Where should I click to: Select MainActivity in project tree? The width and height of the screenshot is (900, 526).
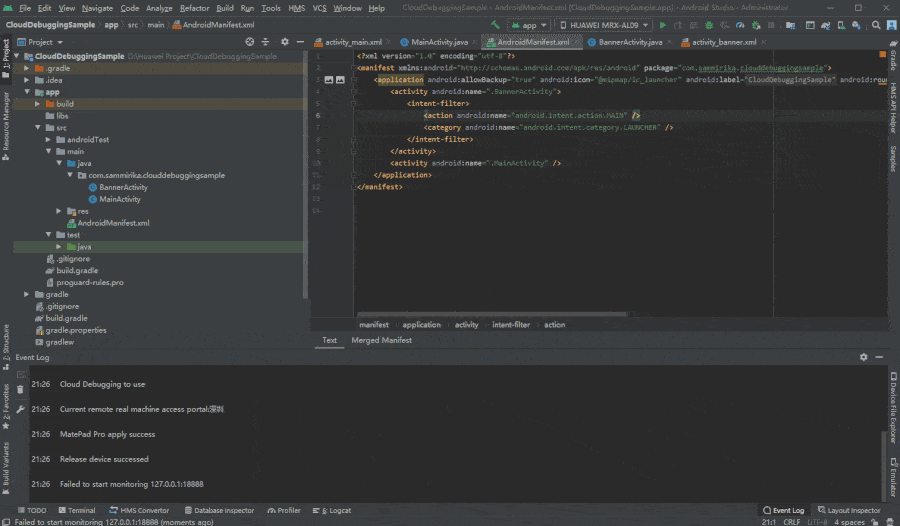[x=120, y=199]
